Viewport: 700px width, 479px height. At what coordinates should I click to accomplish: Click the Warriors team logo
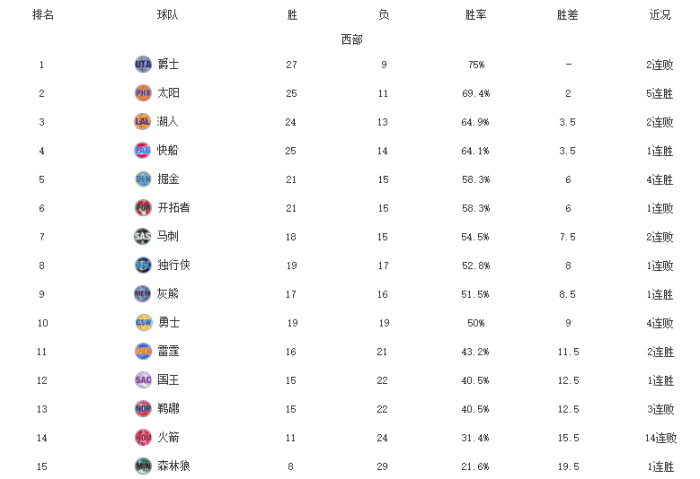[143, 323]
